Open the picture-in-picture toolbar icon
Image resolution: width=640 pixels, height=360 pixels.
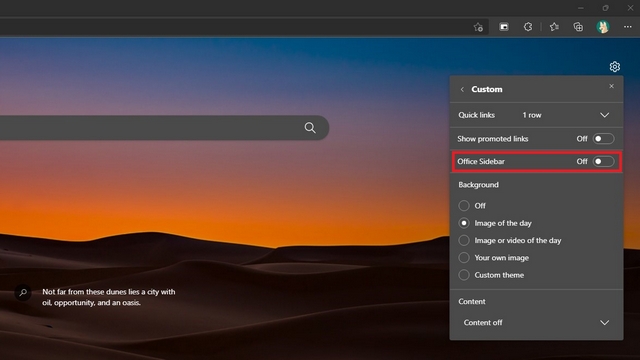pos(504,27)
